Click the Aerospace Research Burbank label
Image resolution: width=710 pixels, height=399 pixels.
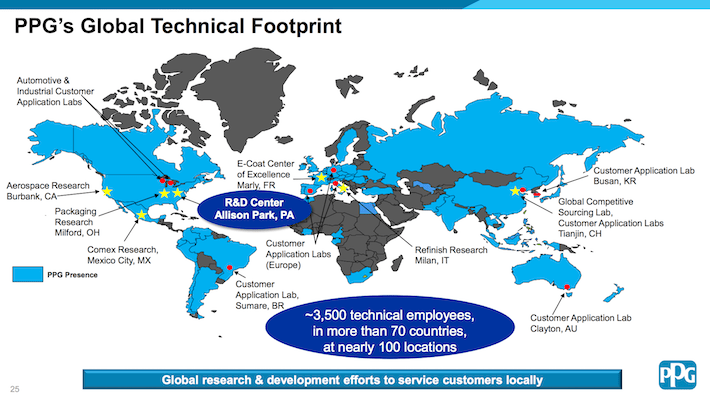coord(48,191)
